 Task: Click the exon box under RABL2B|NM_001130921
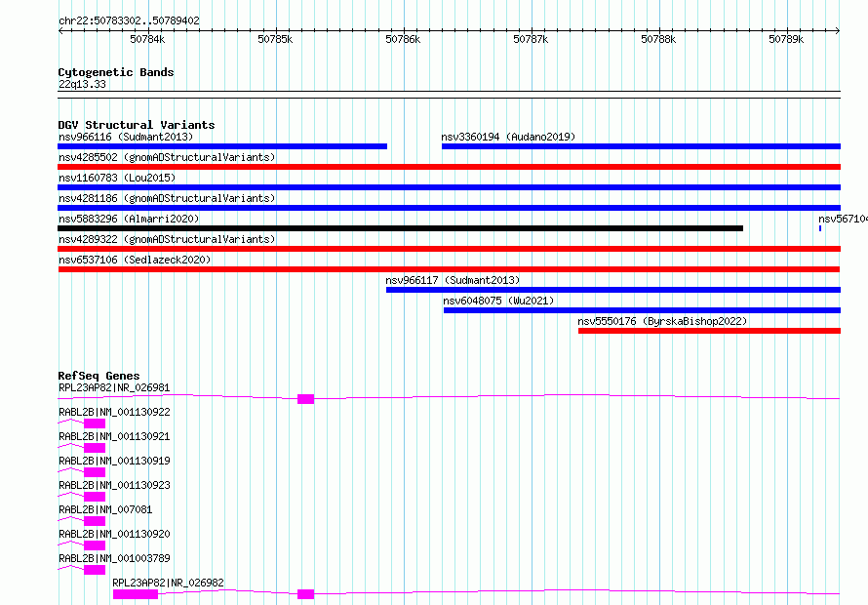coord(95,448)
